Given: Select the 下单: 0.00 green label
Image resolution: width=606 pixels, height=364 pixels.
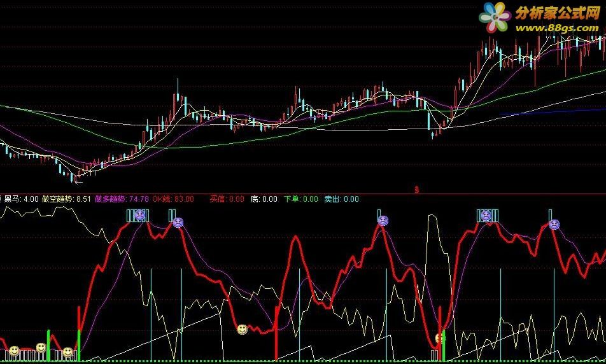Looking at the screenshot, I should click(x=301, y=199).
